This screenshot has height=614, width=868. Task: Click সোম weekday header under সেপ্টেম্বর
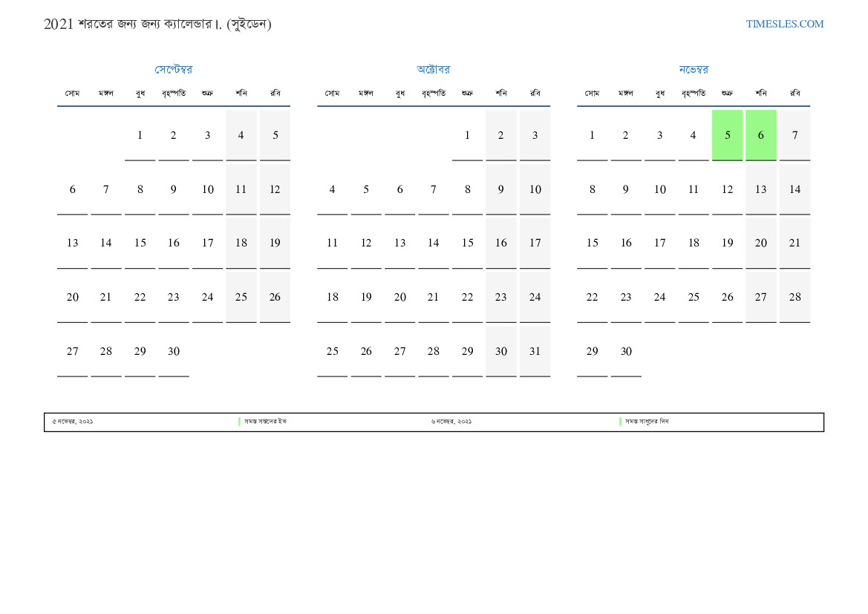[72, 94]
